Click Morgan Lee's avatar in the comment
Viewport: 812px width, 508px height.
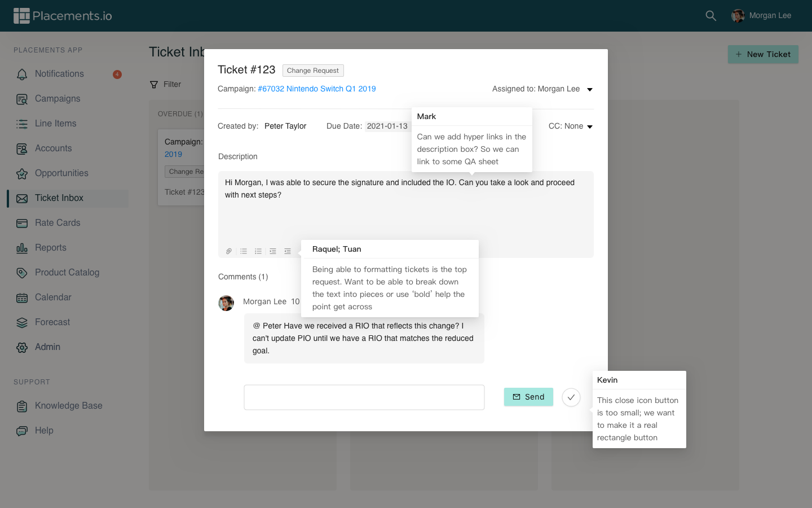[x=226, y=303]
